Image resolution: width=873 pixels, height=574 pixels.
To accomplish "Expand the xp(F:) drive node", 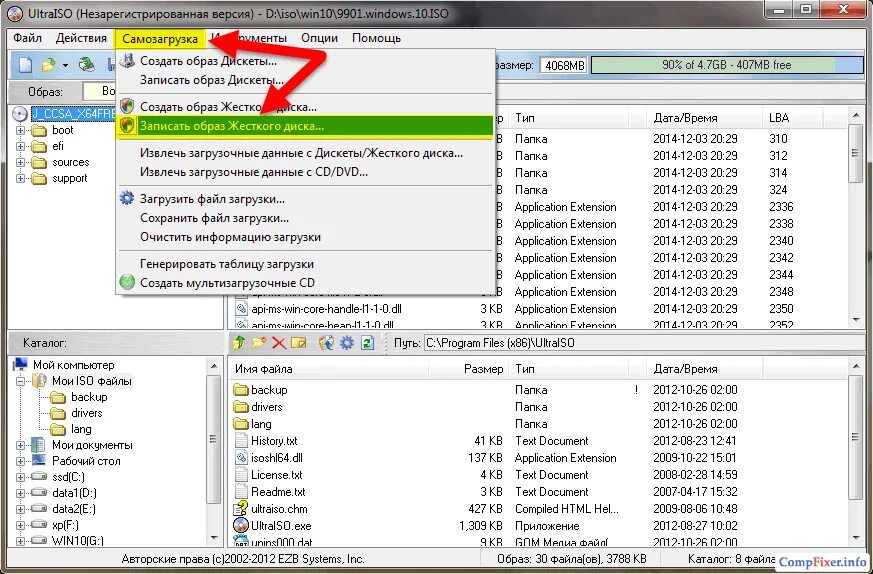I will pos(21,525).
